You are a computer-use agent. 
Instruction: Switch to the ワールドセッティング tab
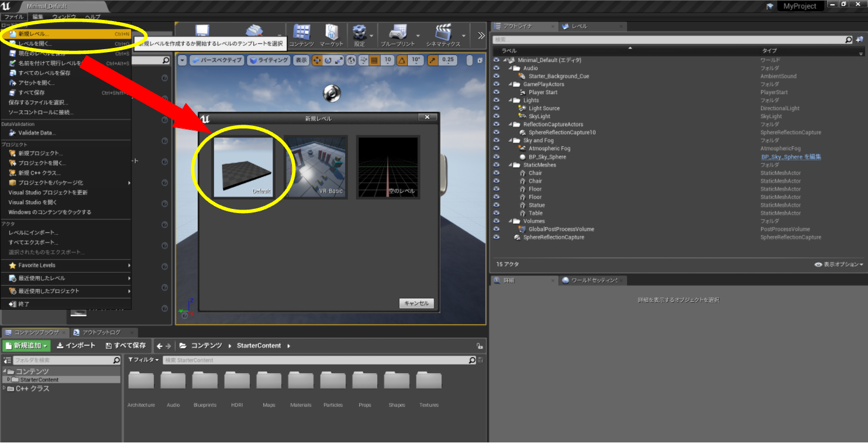(594, 281)
